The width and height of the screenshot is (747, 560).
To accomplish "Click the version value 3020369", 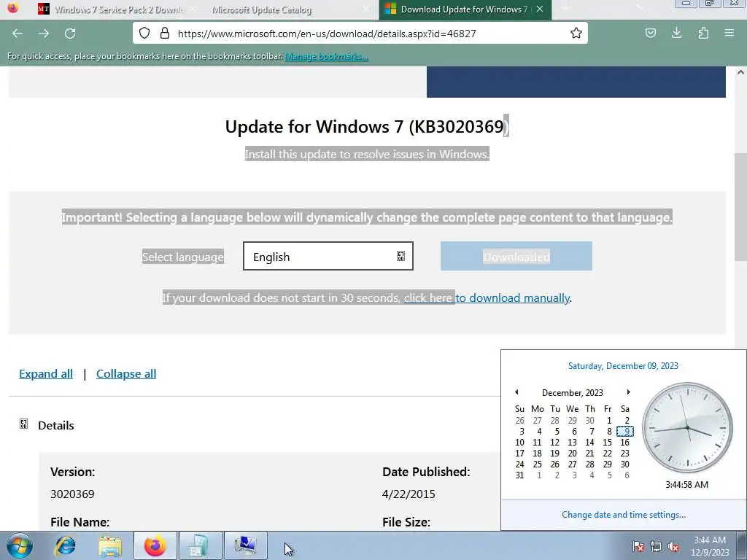I will 72,494.
